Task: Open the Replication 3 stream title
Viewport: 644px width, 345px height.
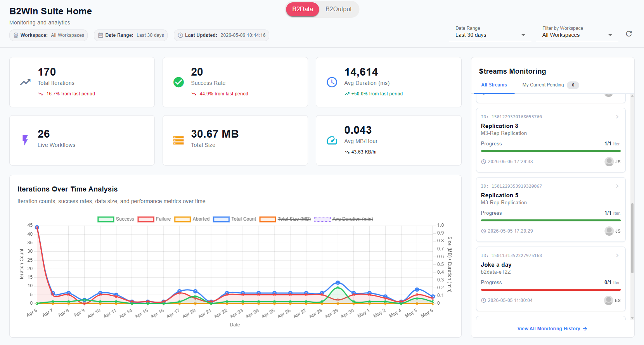Action: (499, 126)
